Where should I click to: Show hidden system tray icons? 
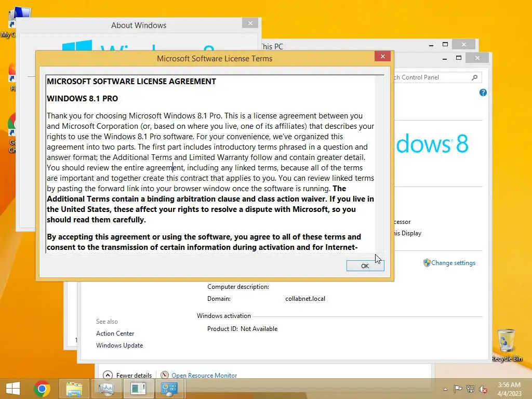pyautogui.click(x=445, y=389)
